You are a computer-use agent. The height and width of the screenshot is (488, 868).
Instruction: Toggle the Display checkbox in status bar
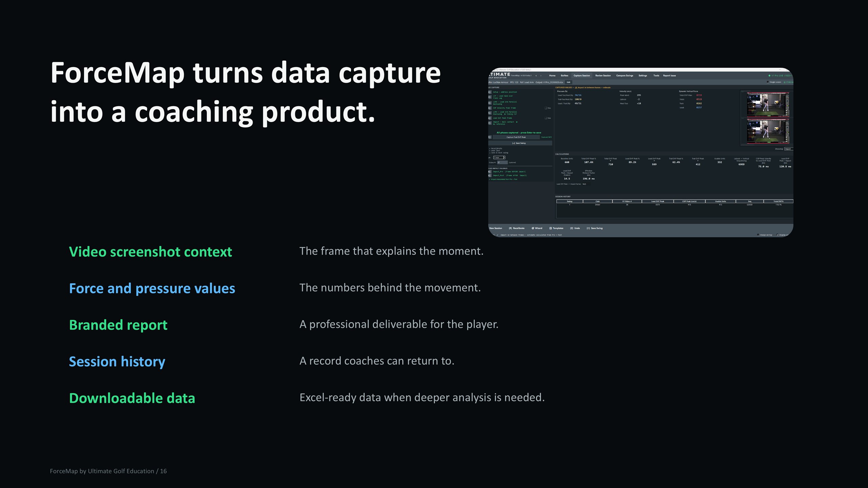pos(777,235)
